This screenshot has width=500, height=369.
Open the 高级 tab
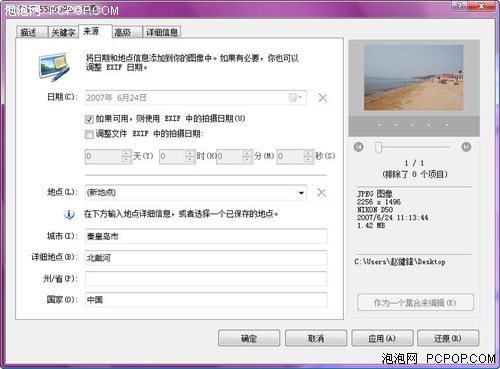point(127,32)
